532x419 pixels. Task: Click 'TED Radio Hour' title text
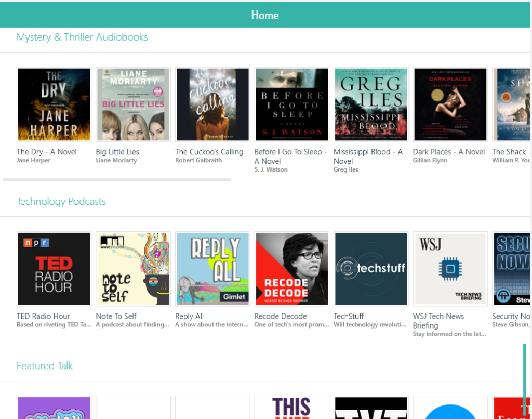coord(43,316)
